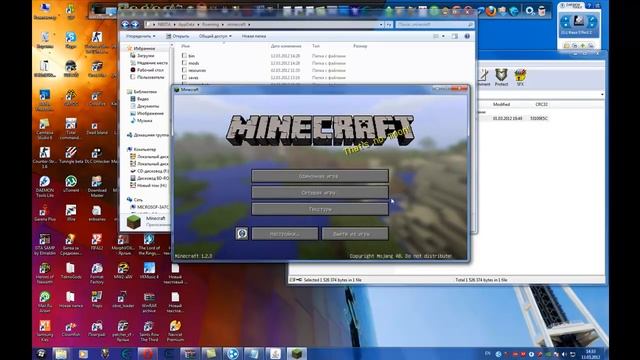640x360 pixels.
Task: Open the media player taskbar icon
Action: [83, 354]
